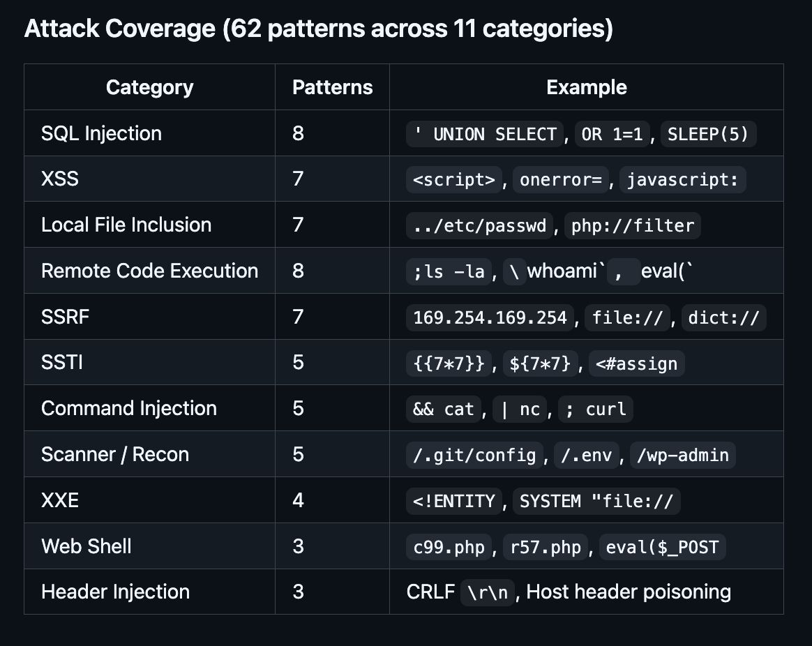Click the php://filter code snippet
Image resolution: width=812 pixels, height=646 pixels.
click(632, 226)
